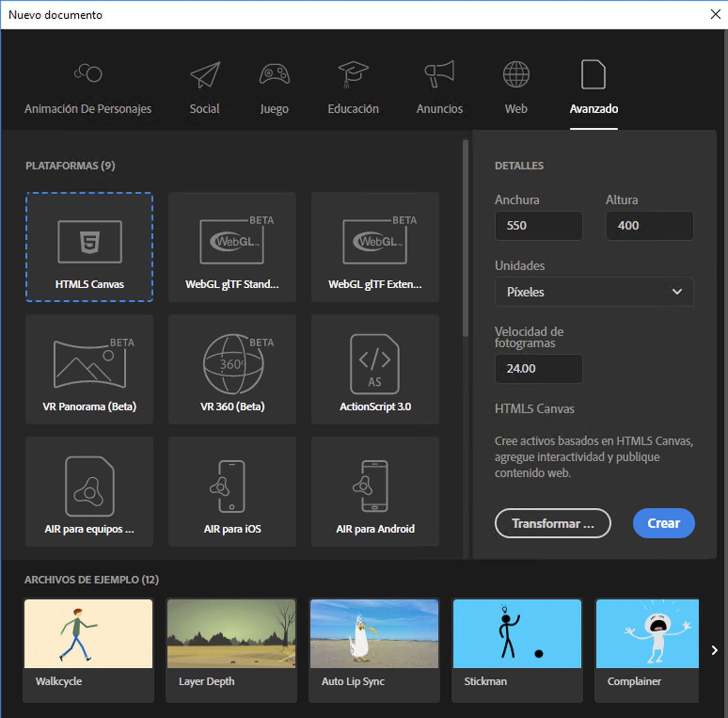
Task: Open the Educación tab label
Action: pyautogui.click(x=353, y=109)
